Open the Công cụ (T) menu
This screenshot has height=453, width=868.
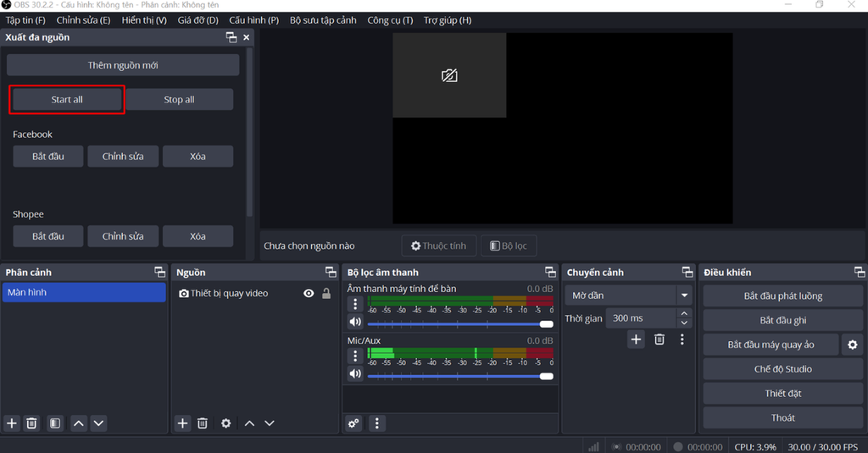pos(390,20)
